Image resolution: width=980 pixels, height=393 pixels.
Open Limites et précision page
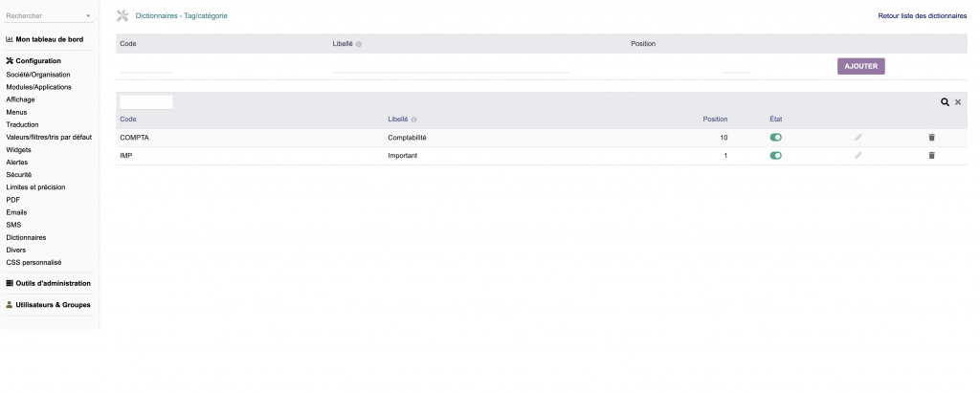coord(35,186)
